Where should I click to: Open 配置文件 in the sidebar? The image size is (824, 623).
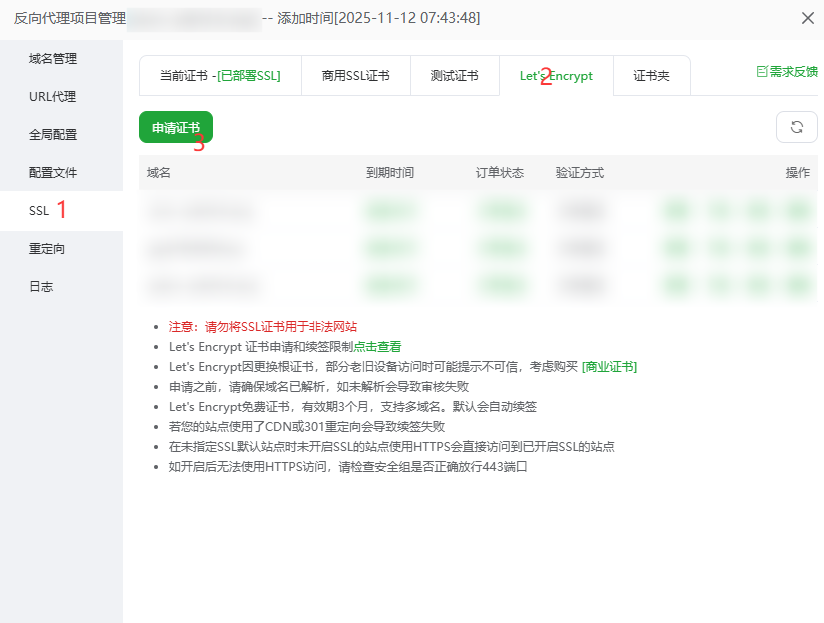[53, 173]
